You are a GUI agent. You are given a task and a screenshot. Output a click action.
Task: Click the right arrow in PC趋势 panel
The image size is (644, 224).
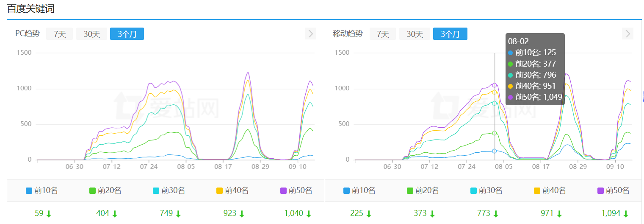point(311,34)
